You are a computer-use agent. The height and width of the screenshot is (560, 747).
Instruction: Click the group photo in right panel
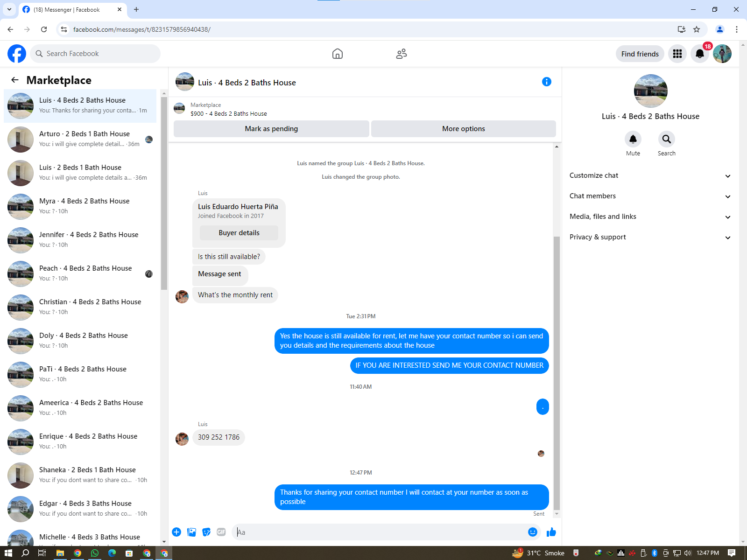[x=651, y=91]
